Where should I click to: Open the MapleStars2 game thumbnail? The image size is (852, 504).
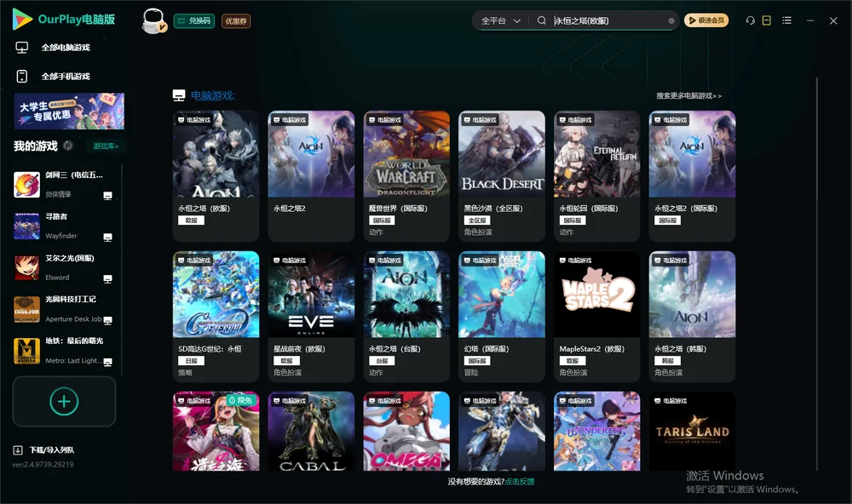pyautogui.click(x=597, y=295)
